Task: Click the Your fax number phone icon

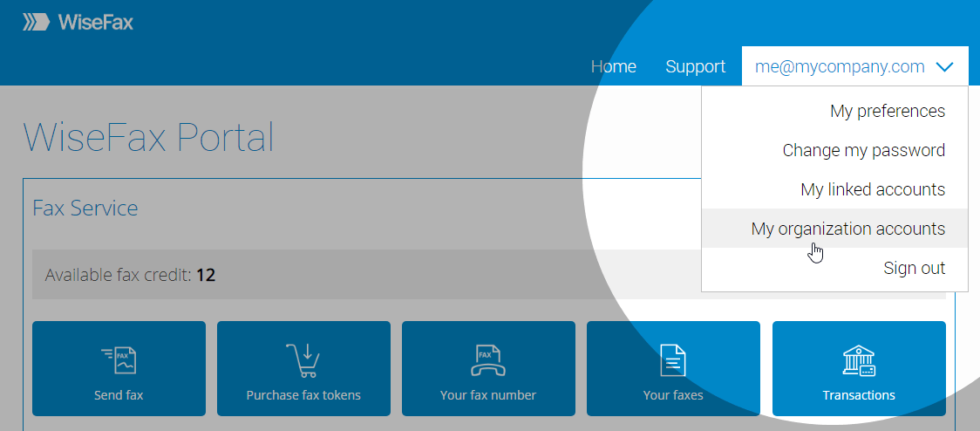Action: 488,360
